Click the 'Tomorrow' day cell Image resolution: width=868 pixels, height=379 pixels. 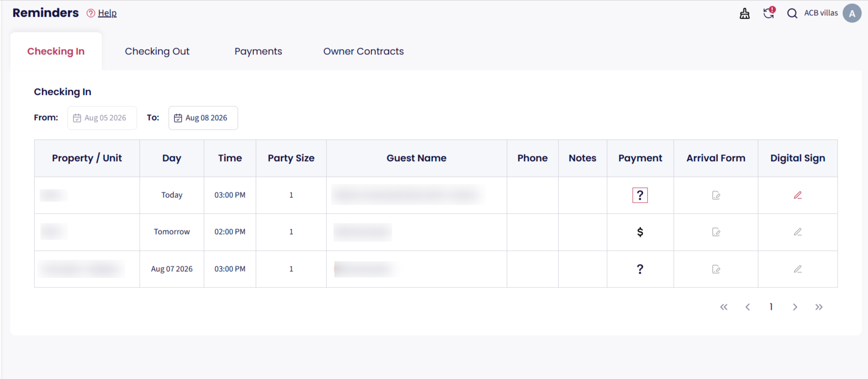pos(172,232)
